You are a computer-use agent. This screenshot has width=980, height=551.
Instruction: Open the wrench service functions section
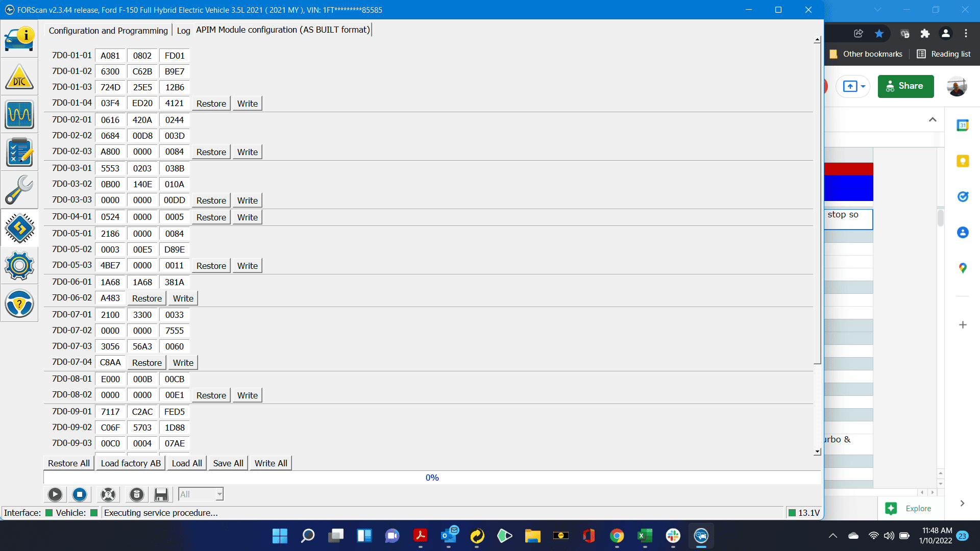(19, 190)
